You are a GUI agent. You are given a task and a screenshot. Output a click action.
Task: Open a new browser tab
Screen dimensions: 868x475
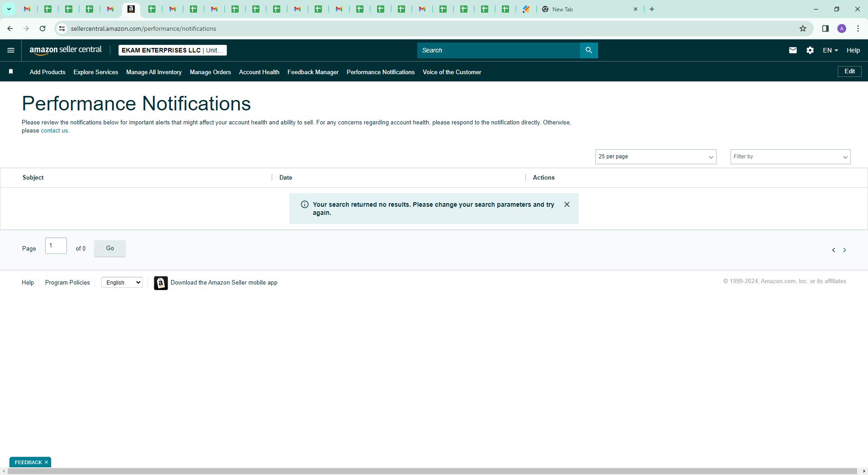pos(652,9)
